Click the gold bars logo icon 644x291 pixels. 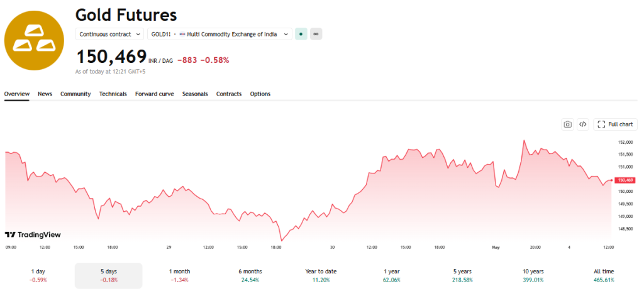(x=34, y=41)
